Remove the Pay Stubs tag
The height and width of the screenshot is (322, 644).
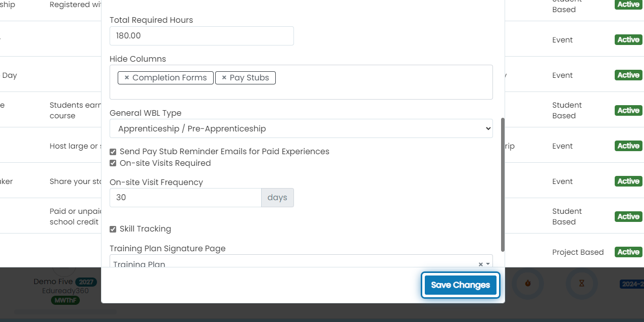pyautogui.click(x=224, y=78)
